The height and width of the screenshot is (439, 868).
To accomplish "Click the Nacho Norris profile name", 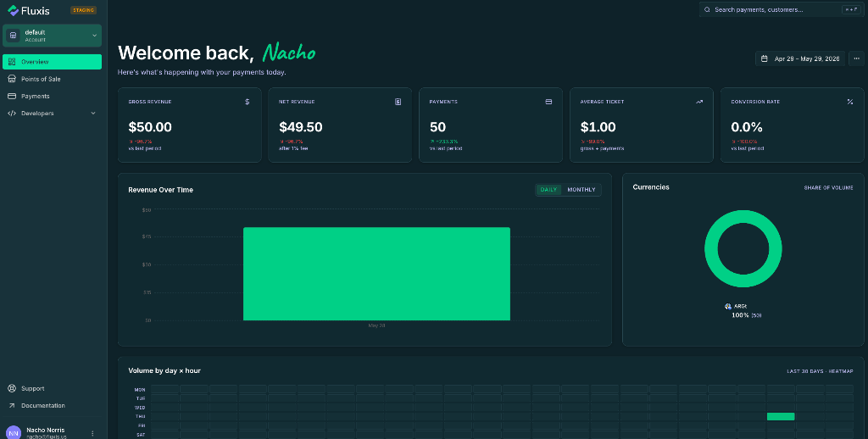I will point(46,431).
